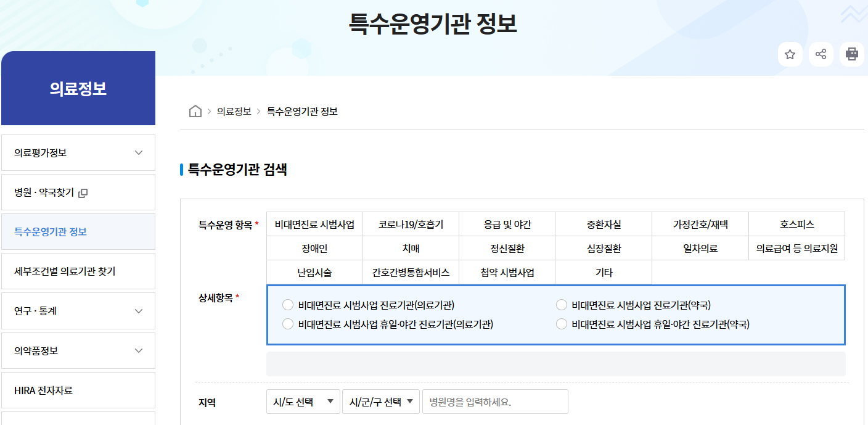Click the 병원명을 입력하세요 input field
Image resolution: width=868 pixels, height=425 pixels.
point(495,402)
